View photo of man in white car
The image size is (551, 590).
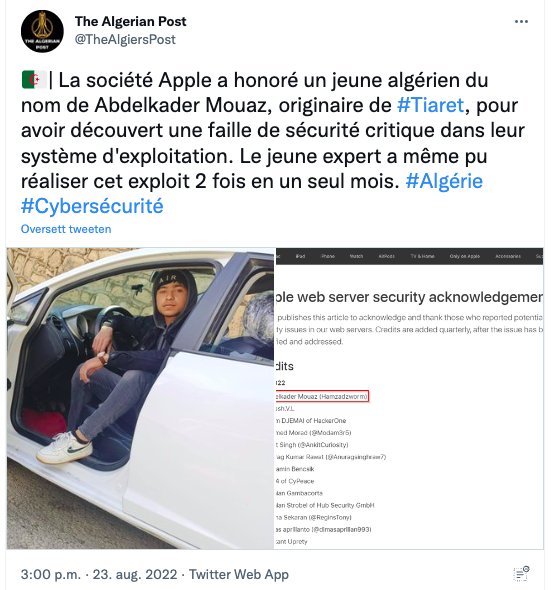tap(140, 398)
